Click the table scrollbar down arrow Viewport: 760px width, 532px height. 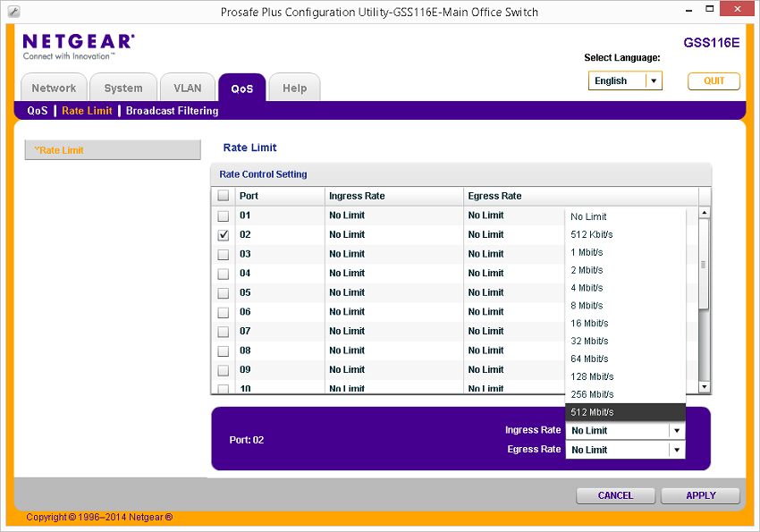[705, 387]
